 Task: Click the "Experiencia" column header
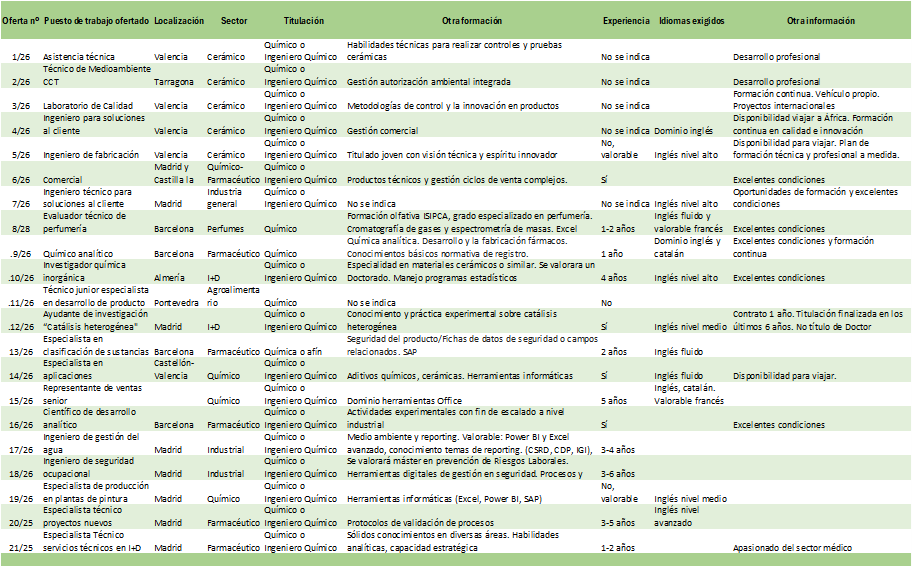(x=625, y=20)
